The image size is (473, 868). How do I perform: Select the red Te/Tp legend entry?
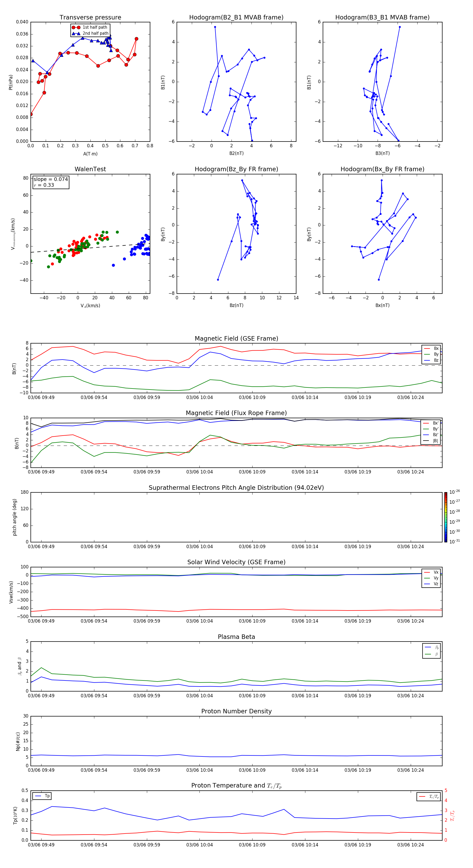pyautogui.click(x=429, y=797)
